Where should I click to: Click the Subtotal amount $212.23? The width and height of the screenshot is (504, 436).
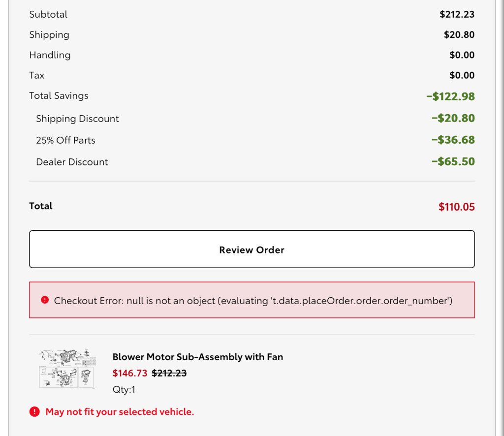click(x=457, y=14)
